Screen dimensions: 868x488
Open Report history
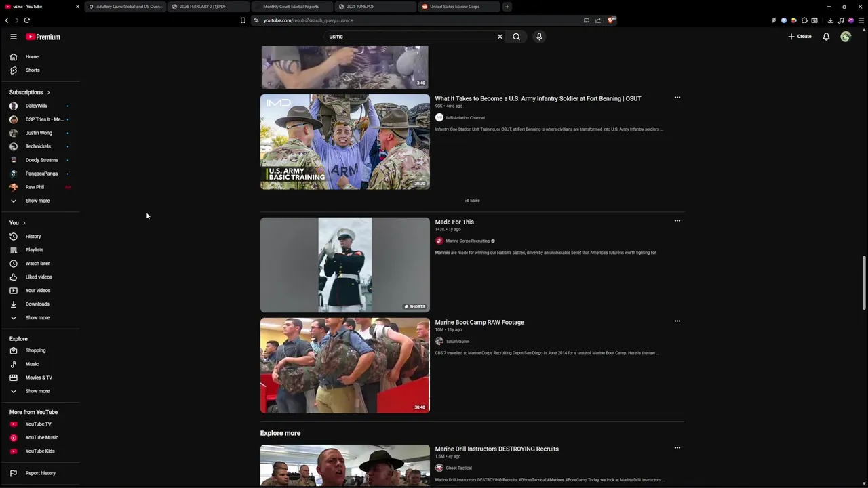click(x=40, y=473)
